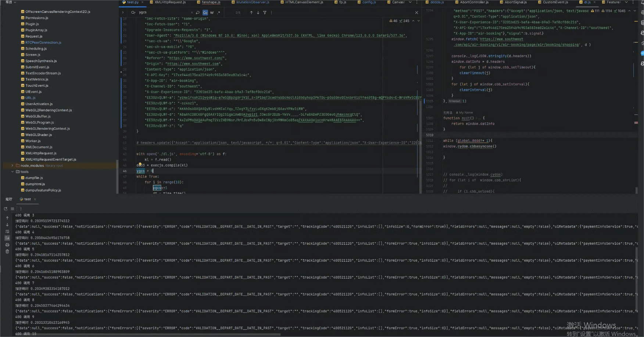Focus the ygcs search input field
This screenshot has height=337, width=644.
tap(164, 12)
